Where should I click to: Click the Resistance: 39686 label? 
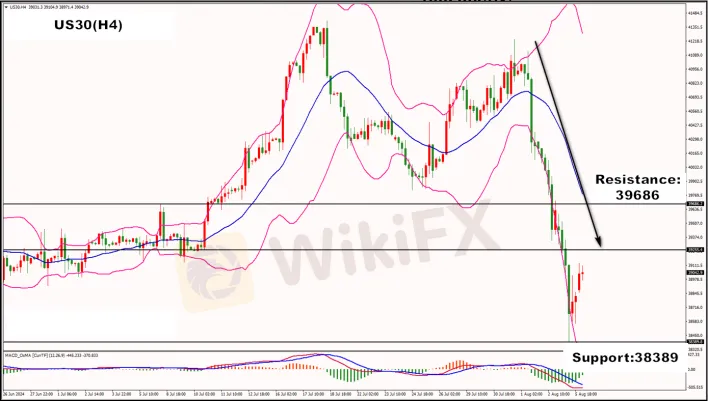coord(638,187)
